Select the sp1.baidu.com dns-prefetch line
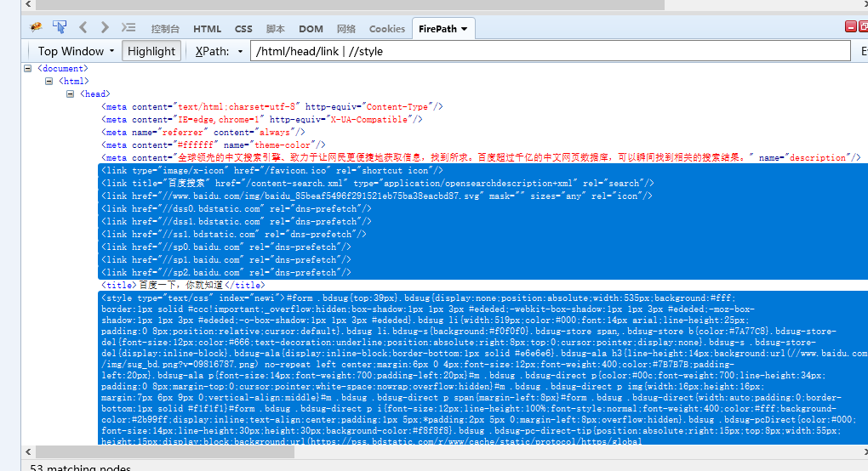This screenshot has width=868, height=471. click(226, 259)
